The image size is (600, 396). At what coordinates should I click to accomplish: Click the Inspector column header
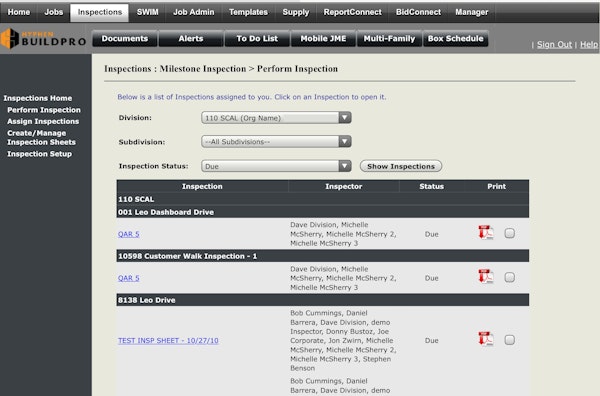click(343, 186)
